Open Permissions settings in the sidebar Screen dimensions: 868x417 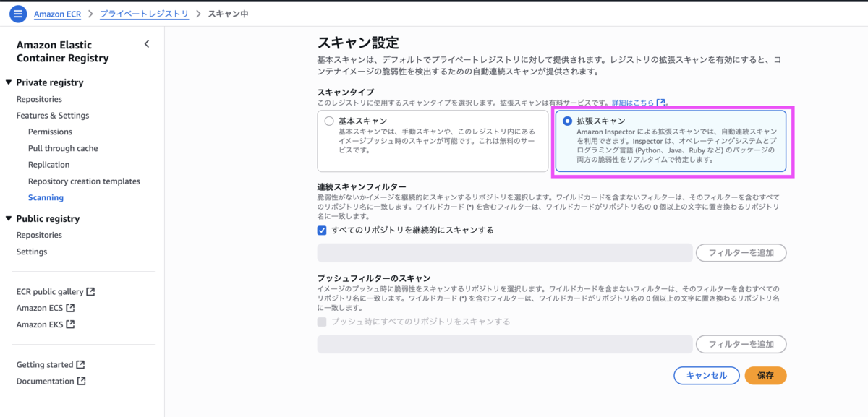point(50,132)
